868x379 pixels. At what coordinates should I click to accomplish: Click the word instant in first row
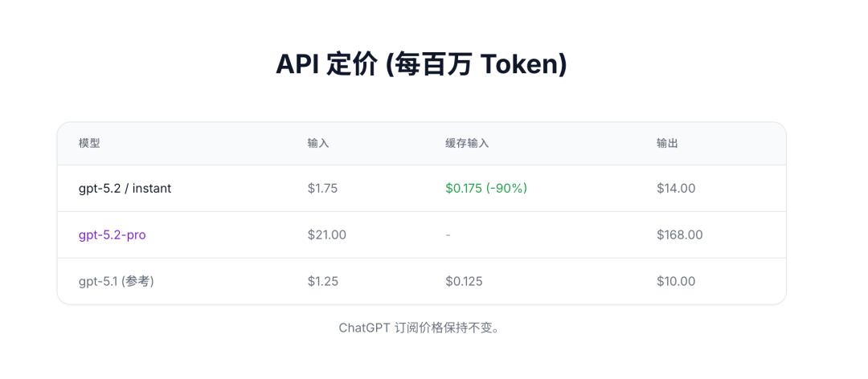point(152,189)
